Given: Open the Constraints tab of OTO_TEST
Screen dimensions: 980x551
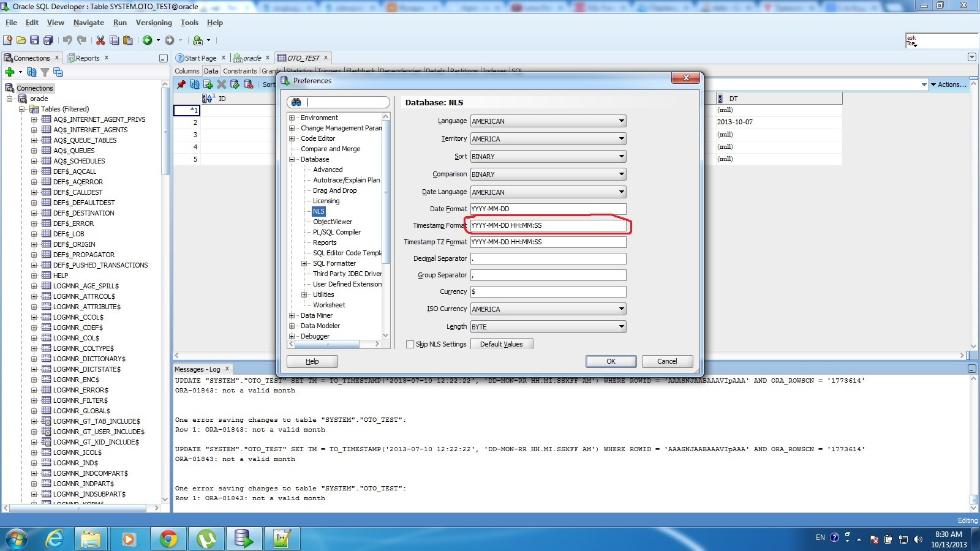Looking at the screenshot, I should click(240, 71).
